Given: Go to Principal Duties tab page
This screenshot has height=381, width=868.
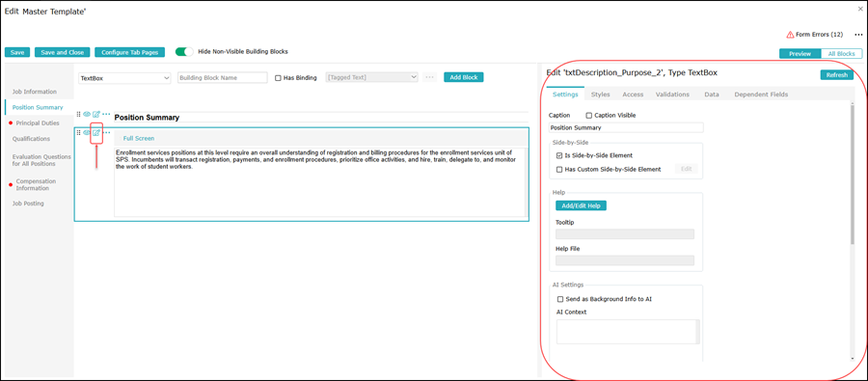Looking at the screenshot, I should coord(37,122).
